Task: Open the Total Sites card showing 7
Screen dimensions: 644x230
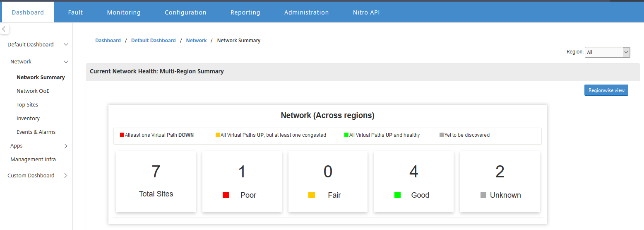Action: point(156,181)
